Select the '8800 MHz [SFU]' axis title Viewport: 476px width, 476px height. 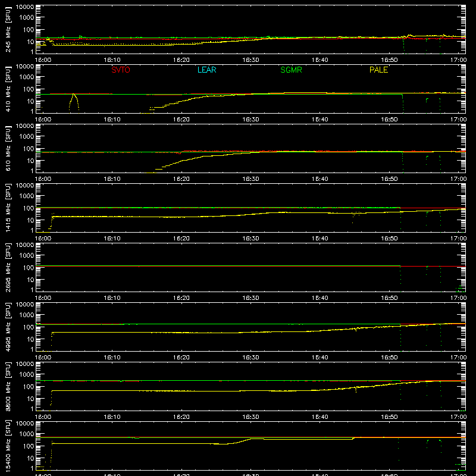[8, 386]
